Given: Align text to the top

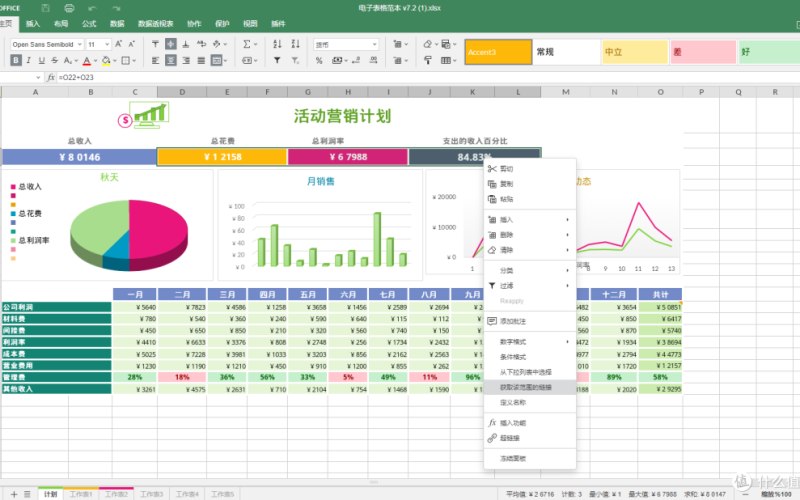Looking at the screenshot, I should tap(156, 44).
